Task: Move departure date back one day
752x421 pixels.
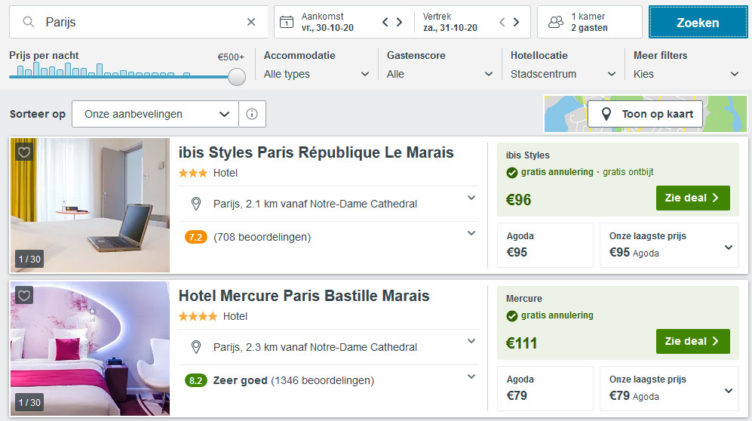Action: click(x=504, y=22)
